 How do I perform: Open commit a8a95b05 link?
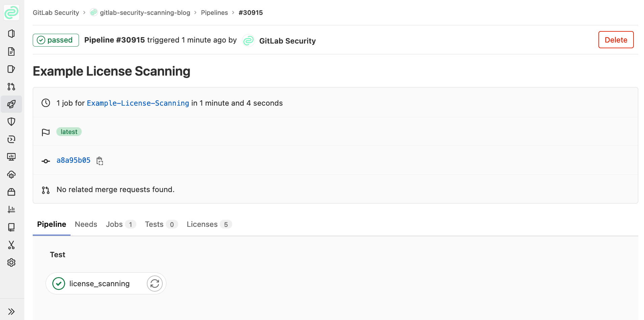click(73, 160)
